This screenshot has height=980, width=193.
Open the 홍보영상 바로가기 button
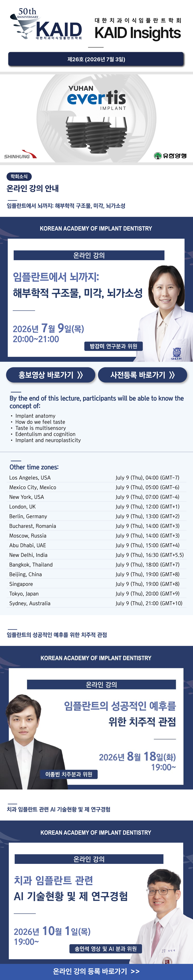(51, 375)
